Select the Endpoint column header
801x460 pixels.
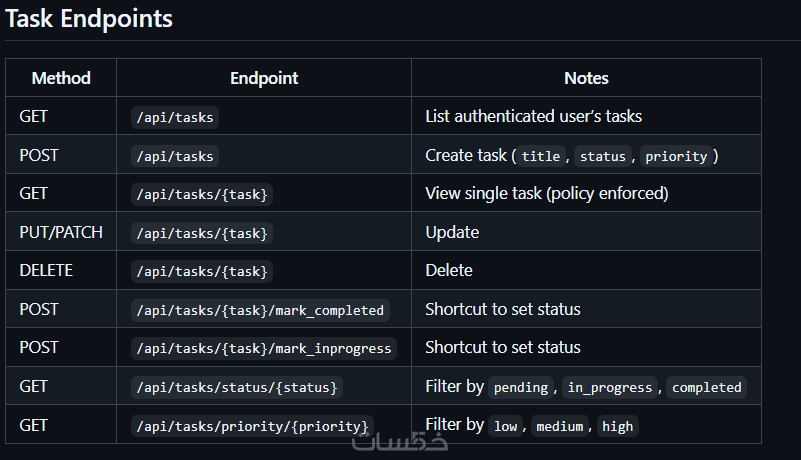[x=264, y=78]
